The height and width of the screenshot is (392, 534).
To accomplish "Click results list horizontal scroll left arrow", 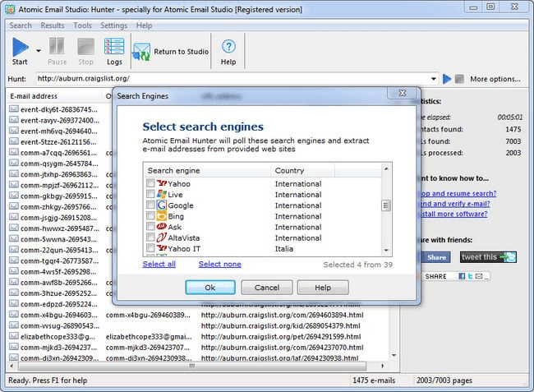I will coord(12,367).
